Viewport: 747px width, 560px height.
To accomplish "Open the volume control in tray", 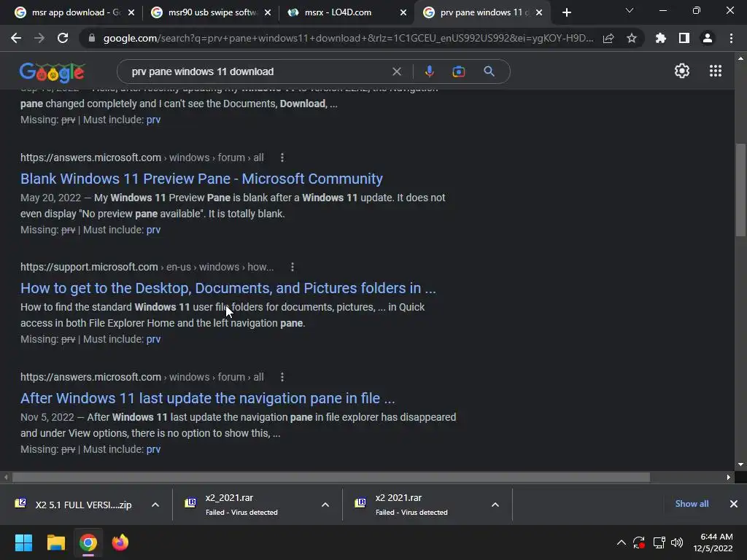I will (x=676, y=542).
